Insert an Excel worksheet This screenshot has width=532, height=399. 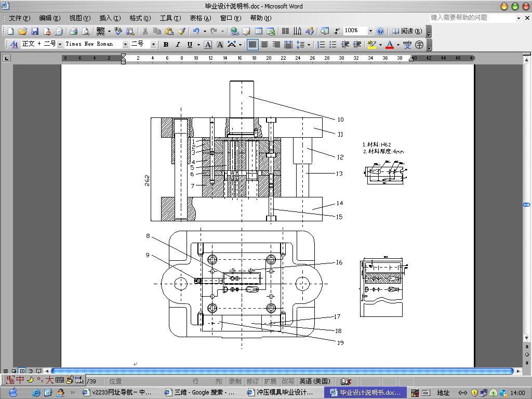[271, 31]
